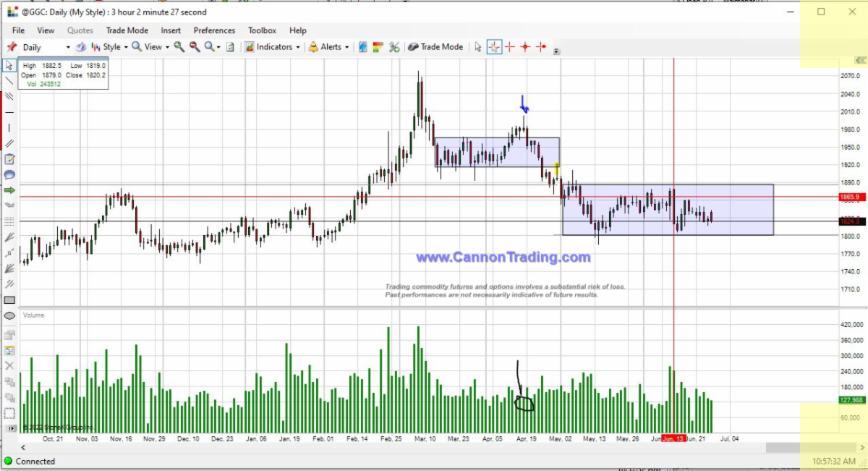
Task: Select the green arrow marker tool
Action: click(x=9, y=190)
